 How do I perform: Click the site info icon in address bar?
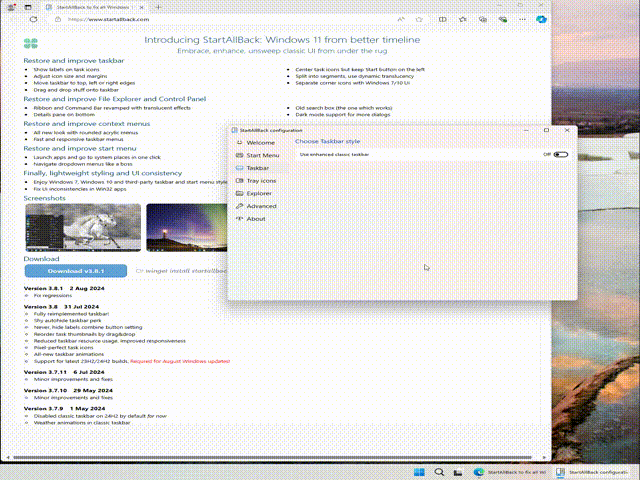(58, 19)
